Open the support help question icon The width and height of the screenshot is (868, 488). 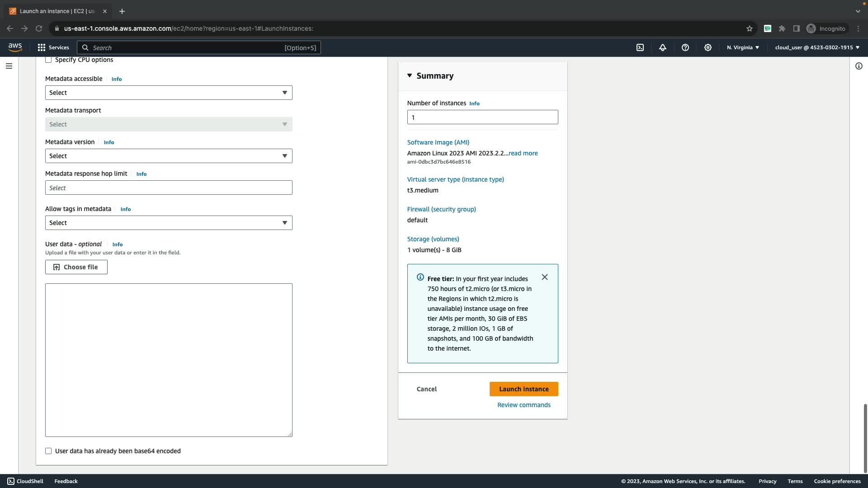click(x=685, y=47)
